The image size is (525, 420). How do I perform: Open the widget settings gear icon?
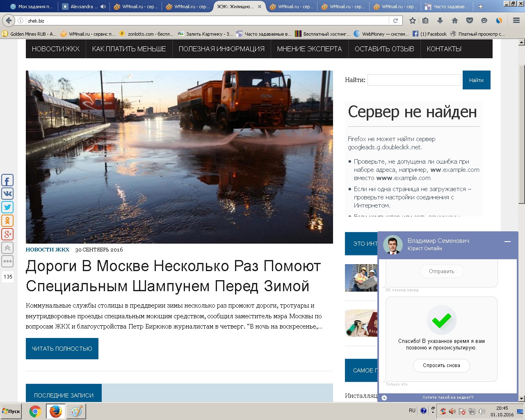[x=384, y=397]
